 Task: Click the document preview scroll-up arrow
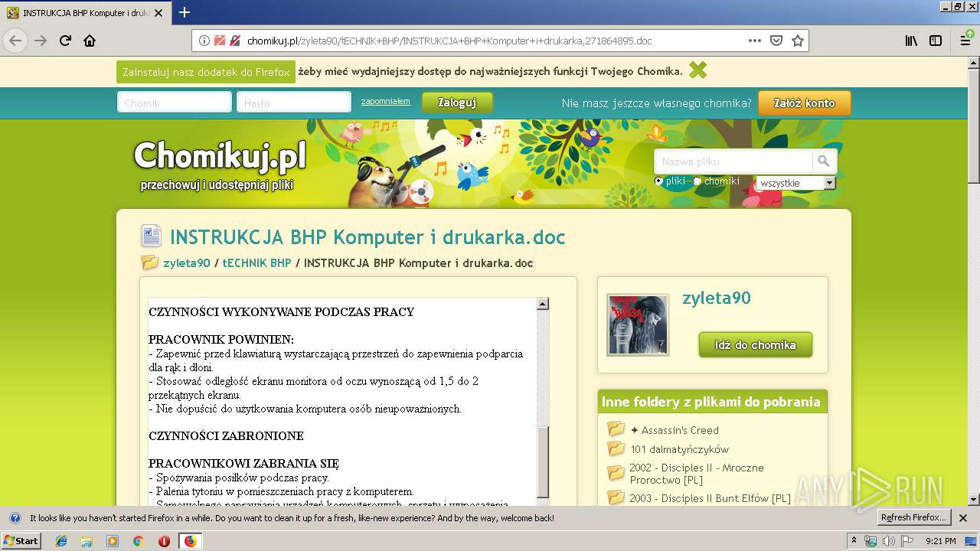543,304
